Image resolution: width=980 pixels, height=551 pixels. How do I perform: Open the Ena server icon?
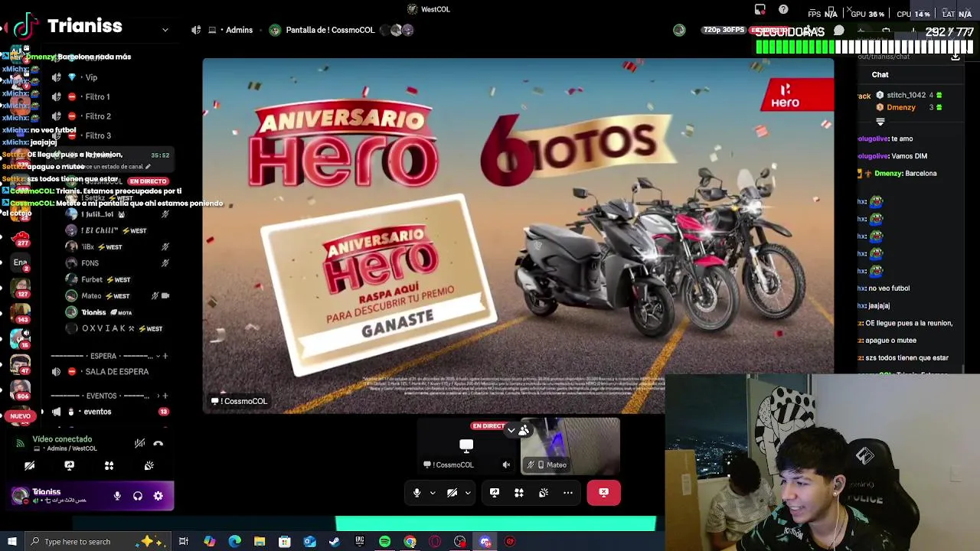(21, 262)
